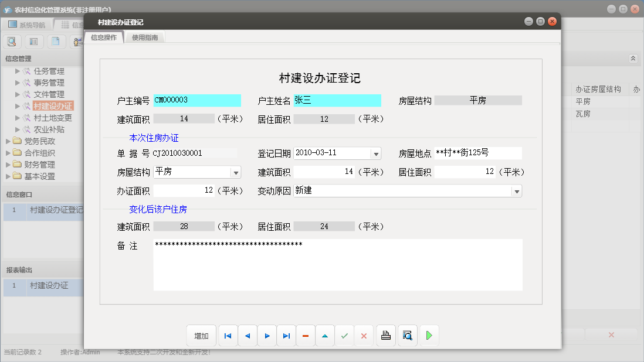Click inside the 户主编号 input field
Image resolution: width=644 pixels, height=362 pixels.
(196, 100)
